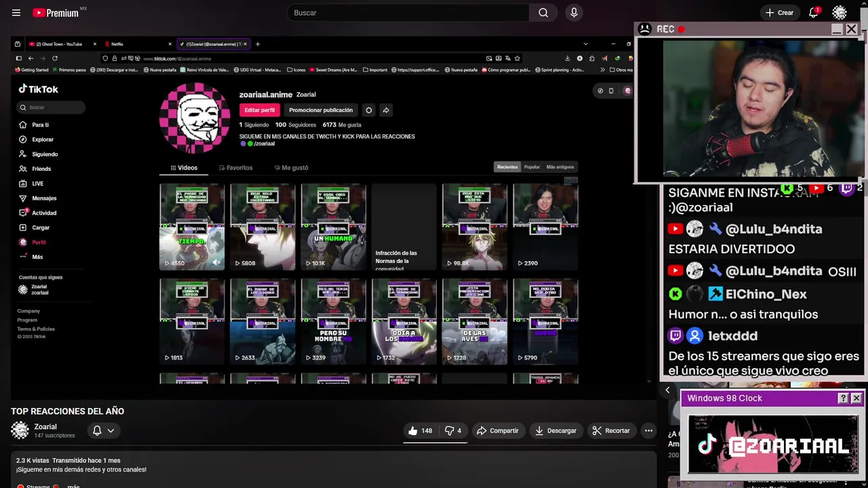This screenshot has width=868, height=488.
Task: Click the help button on Windows 98 Clock
Action: pyautogui.click(x=843, y=399)
